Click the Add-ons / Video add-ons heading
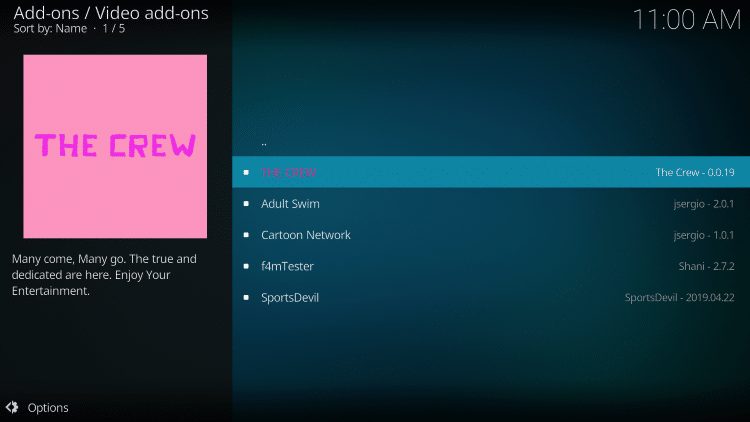Screen dimensions: 750x422 click(x=111, y=13)
